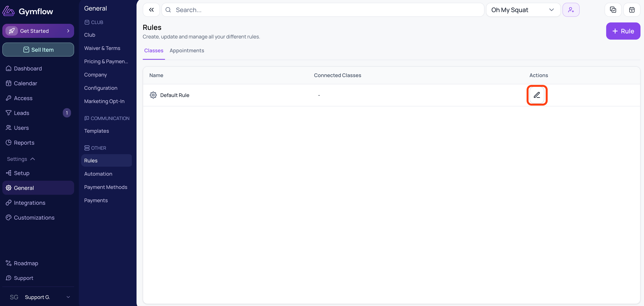Open the tasks checklist icon
The height and width of the screenshot is (306, 644).
coord(613,10)
